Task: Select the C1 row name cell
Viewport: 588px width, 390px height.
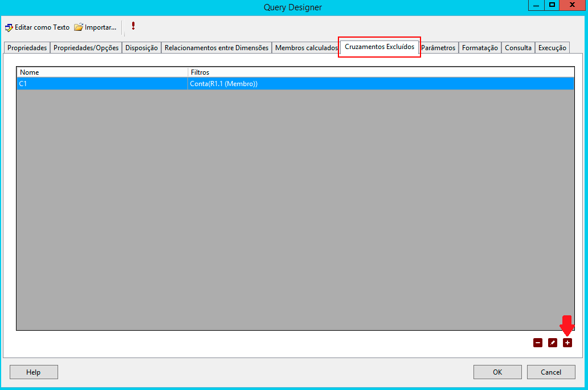Action: click(102, 84)
